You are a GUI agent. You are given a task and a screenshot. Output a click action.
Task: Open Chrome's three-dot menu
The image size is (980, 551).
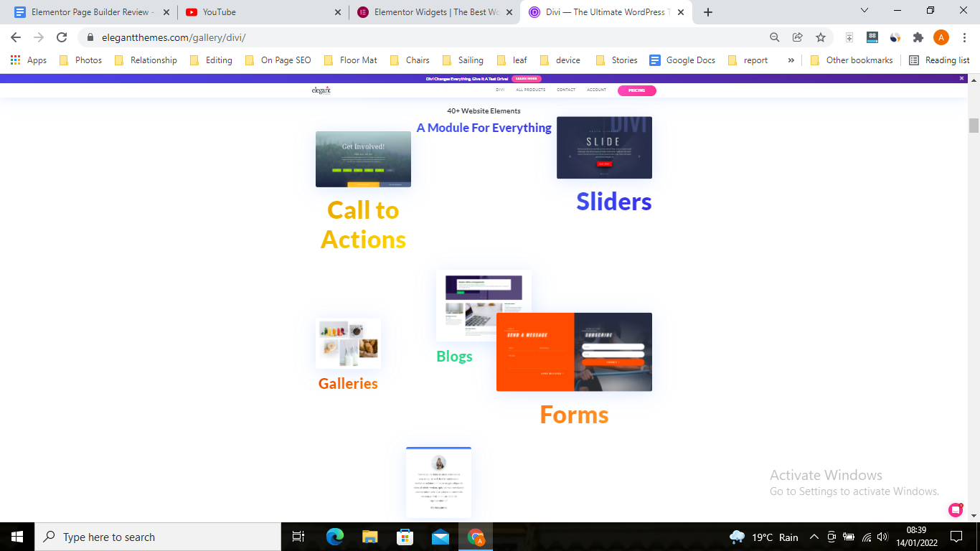[x=963, y=37]
